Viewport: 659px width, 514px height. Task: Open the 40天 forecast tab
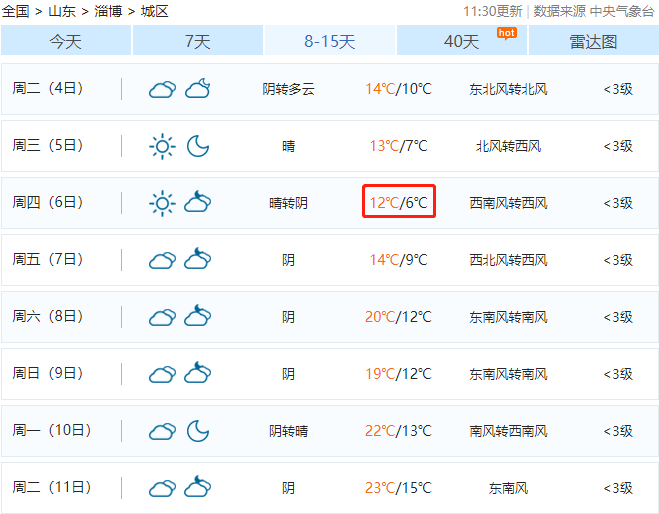pyautogui.click(x=462, y=41)
